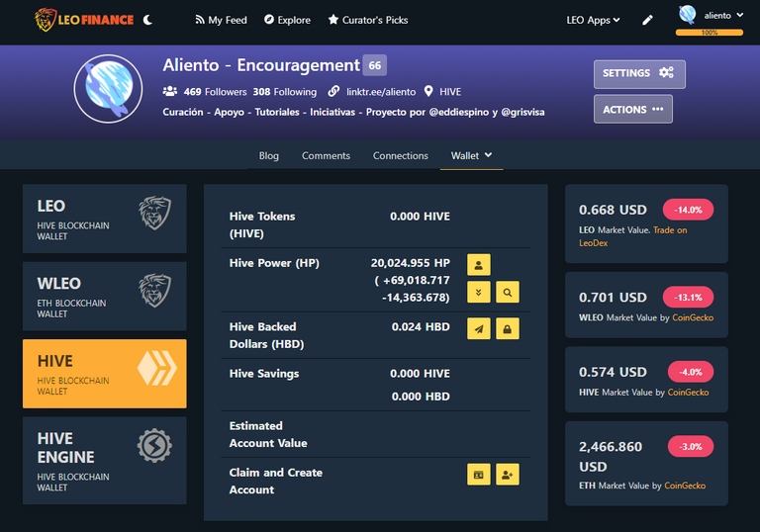Image resolution: width=760 pixels, height=532 pixels.
Task: Click the Hive Power user delegate icon
Action: tap(479, 265)
